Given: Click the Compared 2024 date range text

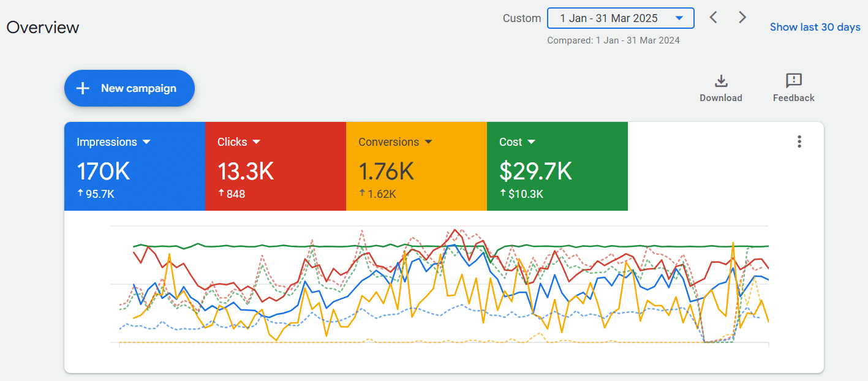Looking at the screenshot, I should pos(613,40).
